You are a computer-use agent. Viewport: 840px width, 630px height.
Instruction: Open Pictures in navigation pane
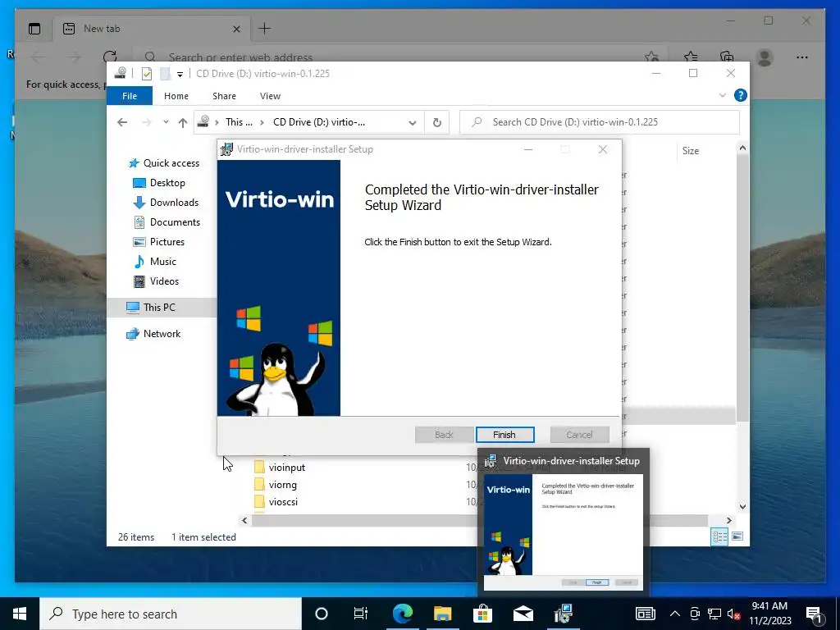click(158, 242)
